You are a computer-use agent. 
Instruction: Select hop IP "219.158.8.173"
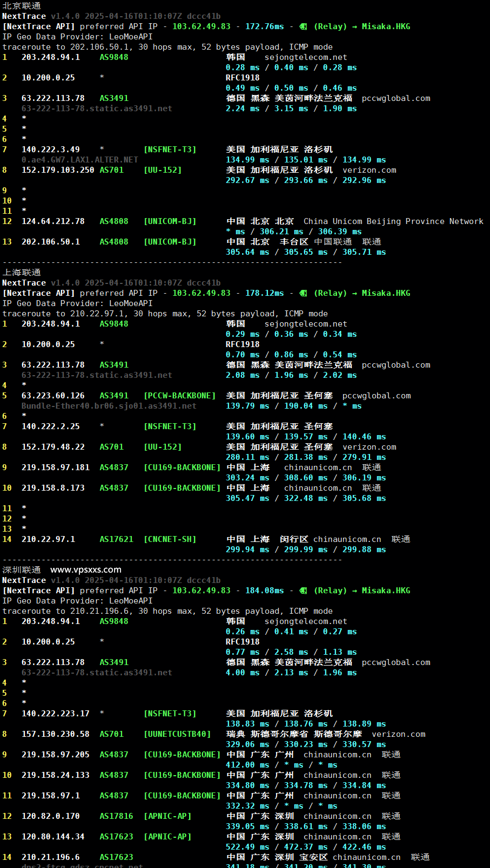pos(53,488)
